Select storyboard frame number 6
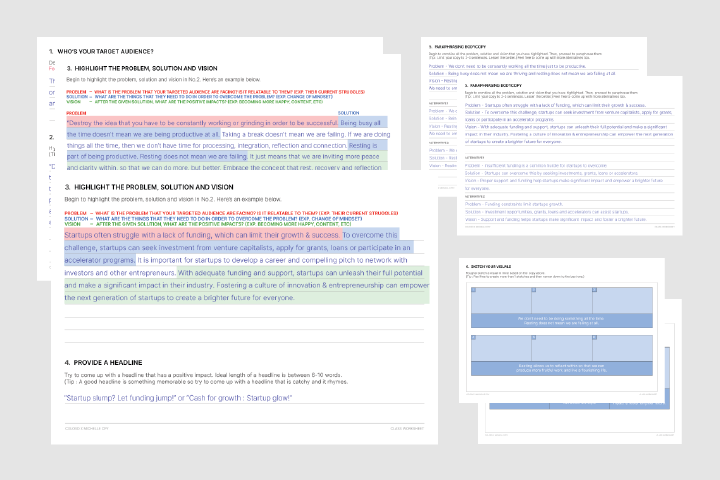 click(x=623, y=348)
